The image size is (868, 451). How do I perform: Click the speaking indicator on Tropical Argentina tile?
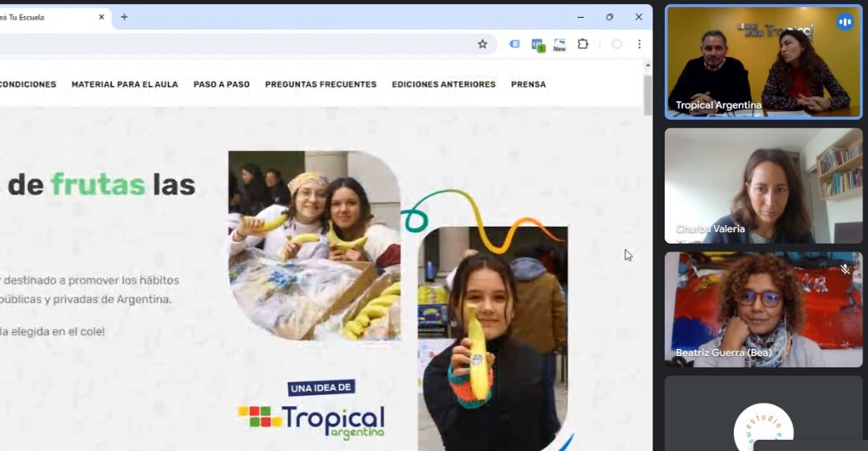(x=844, y=23)
